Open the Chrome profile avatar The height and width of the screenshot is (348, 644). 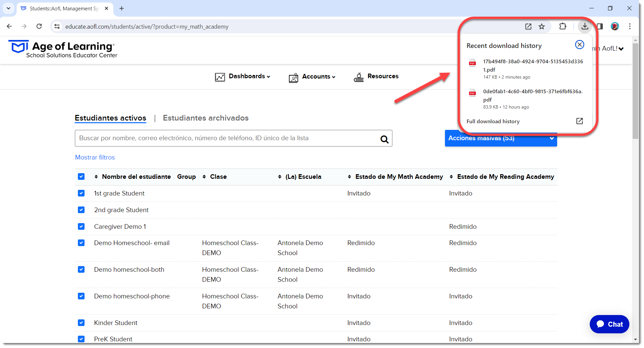[615, 26]
